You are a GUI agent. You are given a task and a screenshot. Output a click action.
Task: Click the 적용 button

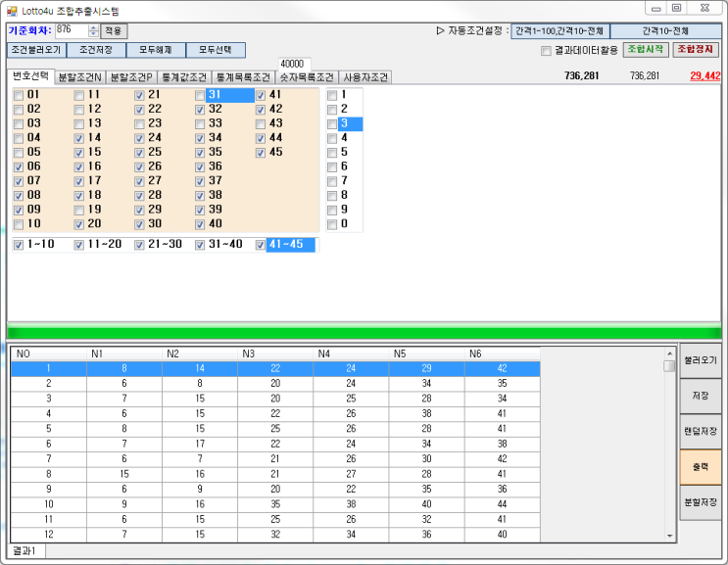pyautogui.click(x=114, y=31)
